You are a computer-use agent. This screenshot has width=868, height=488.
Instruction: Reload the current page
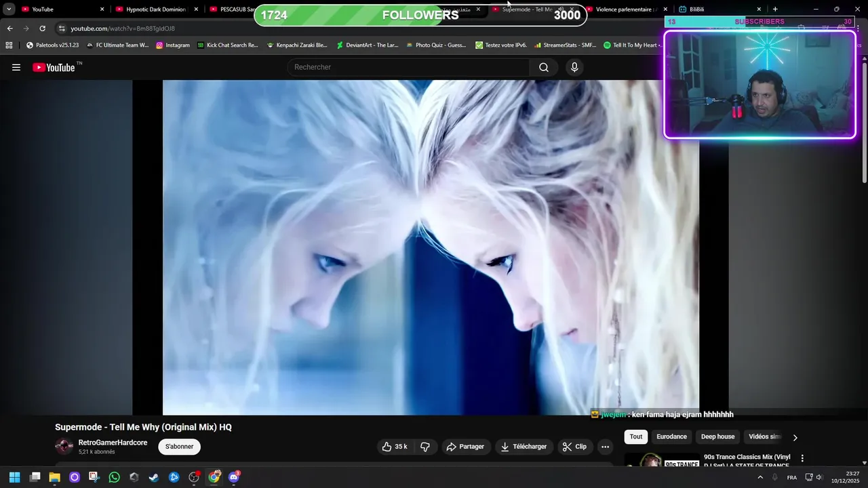pyautogui.click(x=42, y=28)
